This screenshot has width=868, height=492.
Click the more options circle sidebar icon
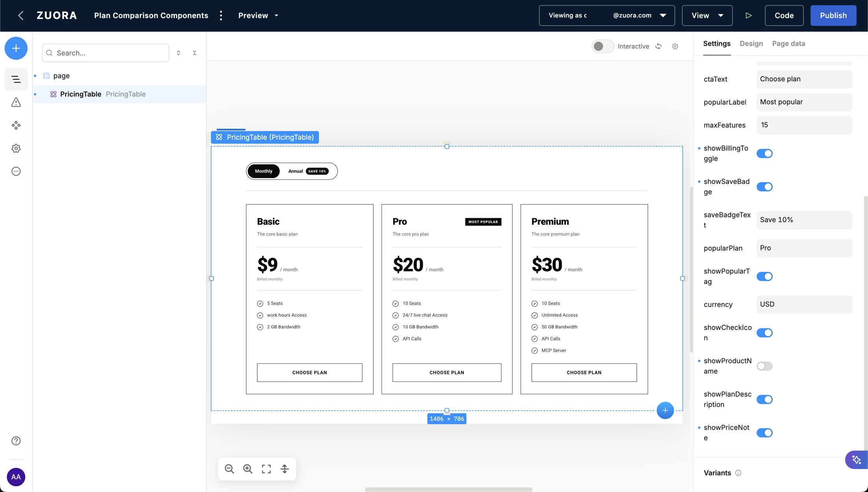[x=16, y=171]
